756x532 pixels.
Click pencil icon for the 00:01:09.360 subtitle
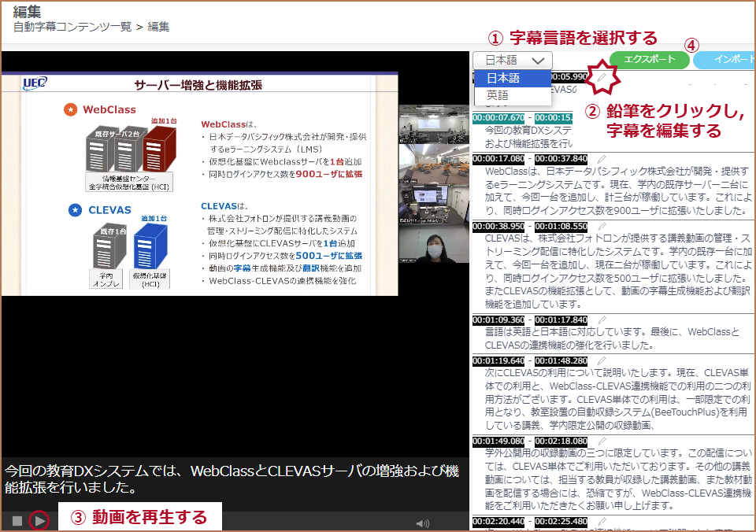(602, 320)
